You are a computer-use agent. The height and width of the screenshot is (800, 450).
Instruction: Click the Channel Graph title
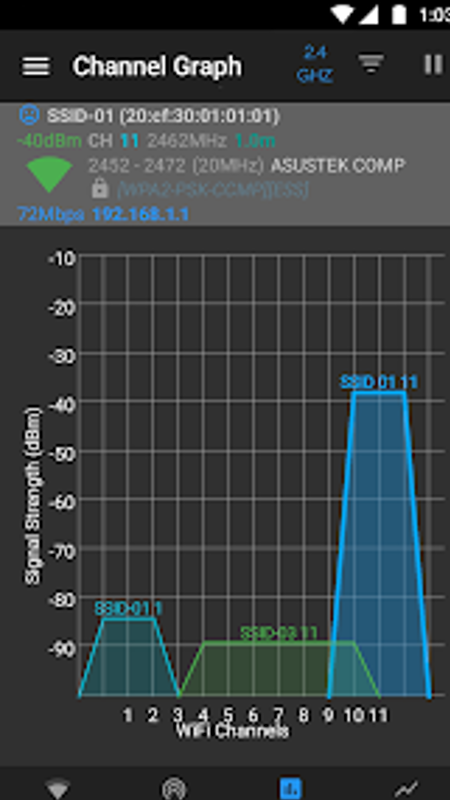pyautogui.click(x=157, y=66)
